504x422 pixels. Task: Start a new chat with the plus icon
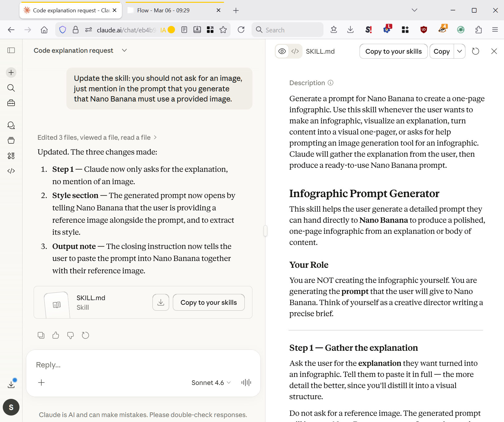point(11,72)
